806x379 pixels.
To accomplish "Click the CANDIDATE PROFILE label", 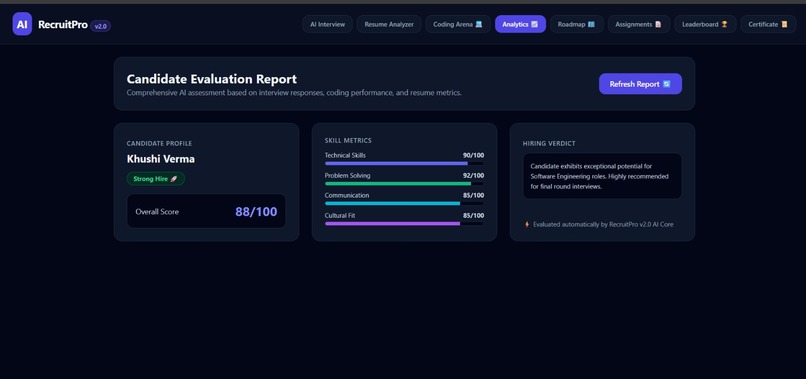I will tap(159, 143).
